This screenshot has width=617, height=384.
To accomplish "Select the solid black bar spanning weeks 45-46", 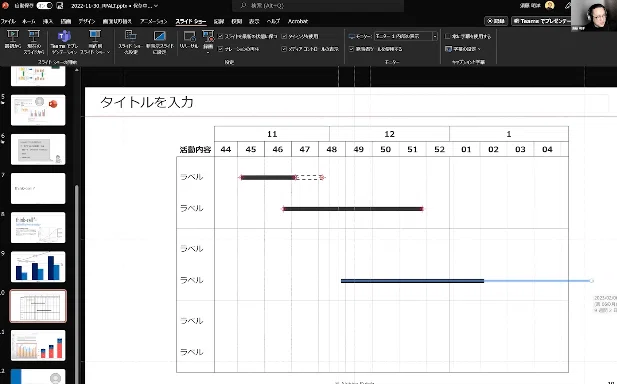I will pyautogui.click(x=268, y=177).
